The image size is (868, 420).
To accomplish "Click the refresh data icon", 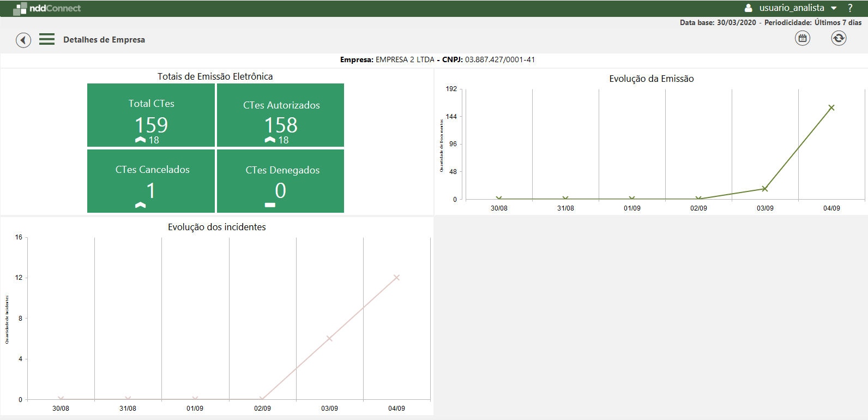I will 838,38.
